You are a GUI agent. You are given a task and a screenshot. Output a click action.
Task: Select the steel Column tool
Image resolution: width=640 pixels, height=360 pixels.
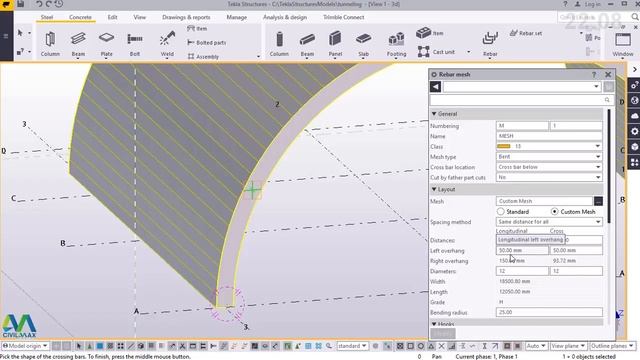[x=50, y=44]
